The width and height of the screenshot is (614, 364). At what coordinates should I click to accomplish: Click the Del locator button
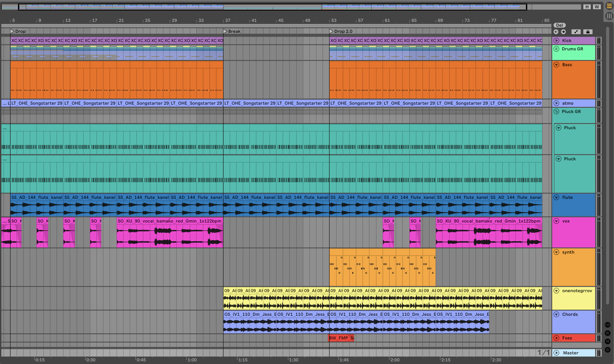(559, 25)
